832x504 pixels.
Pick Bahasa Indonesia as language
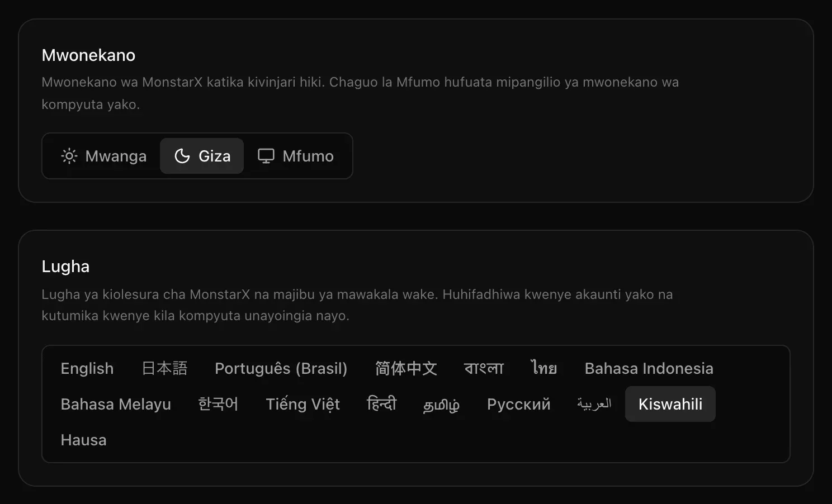(649, 368)
